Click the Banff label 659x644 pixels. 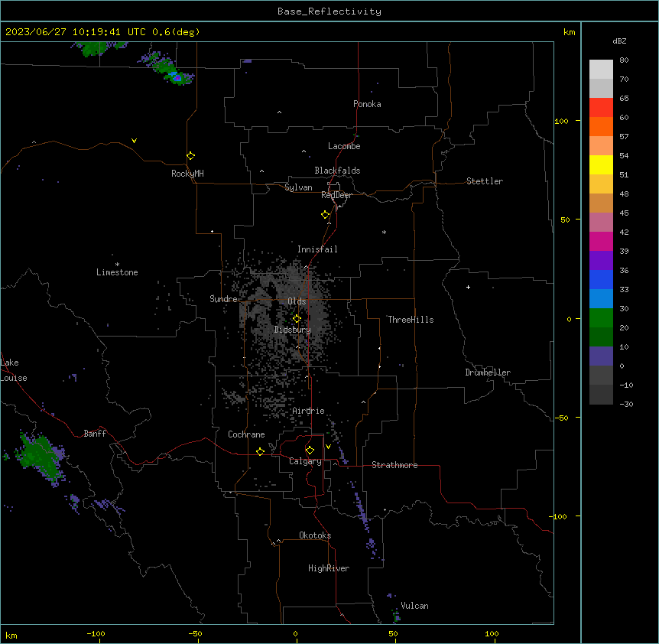point(95,434)
